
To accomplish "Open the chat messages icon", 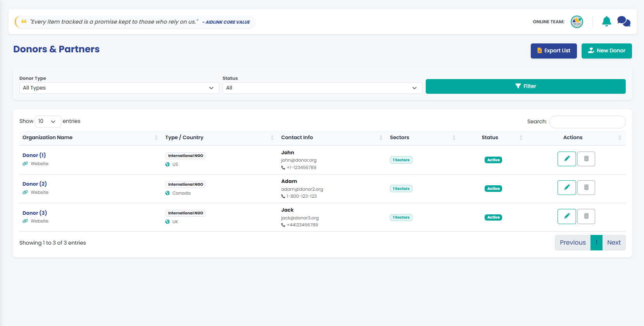I will click(x=624, y=21).
